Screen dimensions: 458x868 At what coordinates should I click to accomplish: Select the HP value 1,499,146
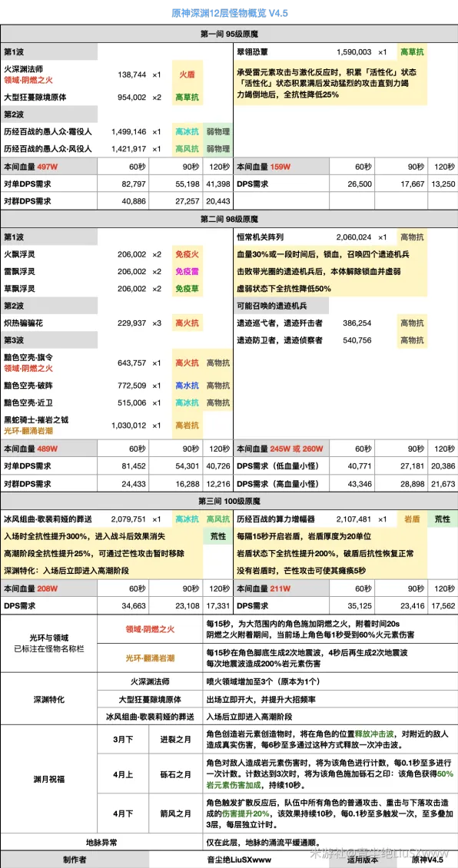click(x=128, y=132)
